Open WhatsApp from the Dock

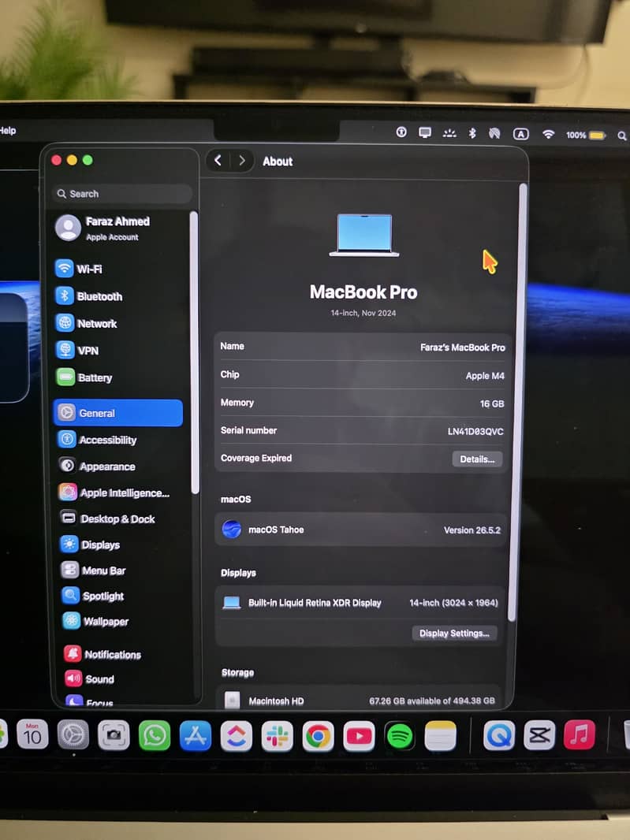point(155,735)
